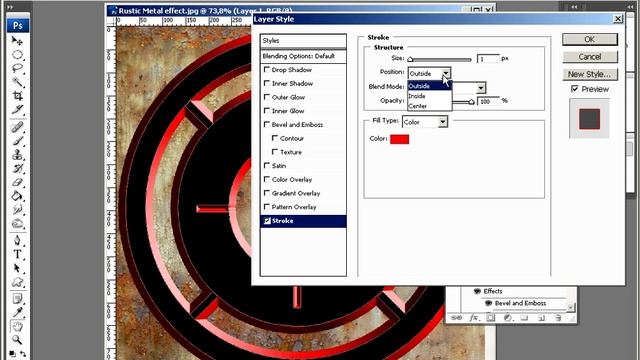
Task: Click Cancel in Layer Style dialog
Action: tap(590, 57)
